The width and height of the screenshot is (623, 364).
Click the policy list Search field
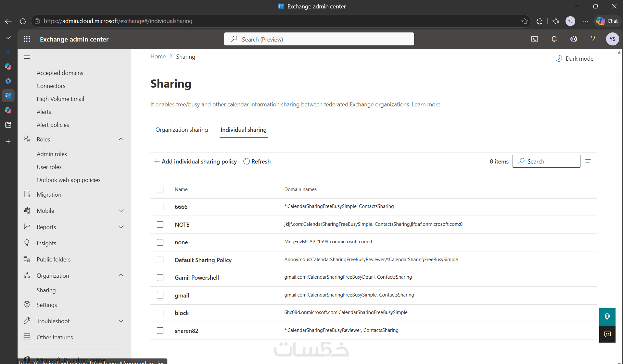click(x=546, y=161)
